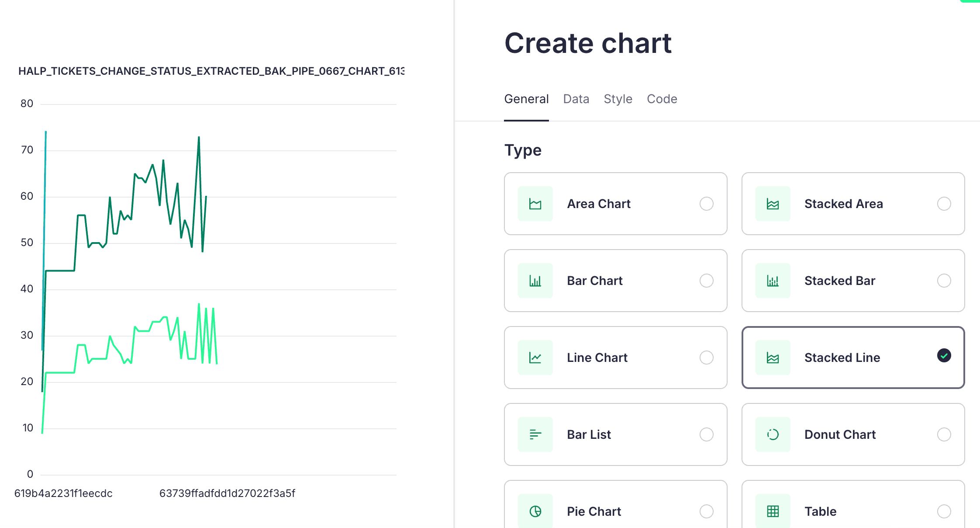Viewport: 980px width, 528px height.
Task: Open the Code tab
Action: [x=662, y=99]
